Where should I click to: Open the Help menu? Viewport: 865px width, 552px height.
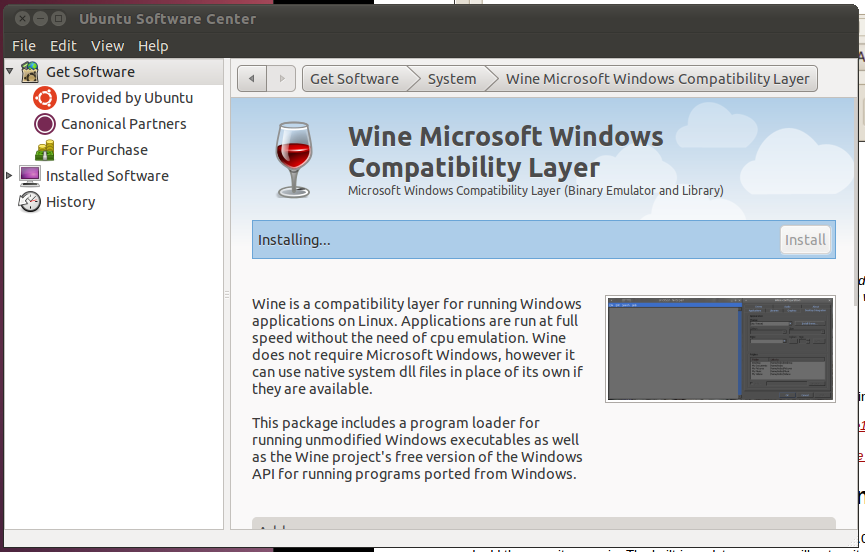(x=153, y=46)
